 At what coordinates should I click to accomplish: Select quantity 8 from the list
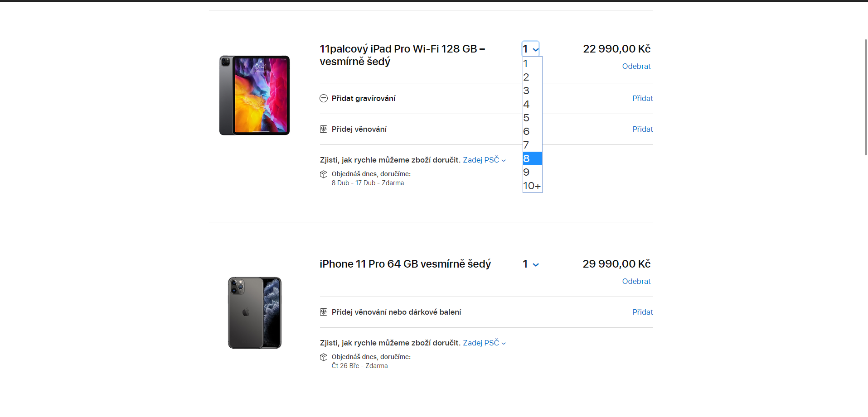click(532, 158)
